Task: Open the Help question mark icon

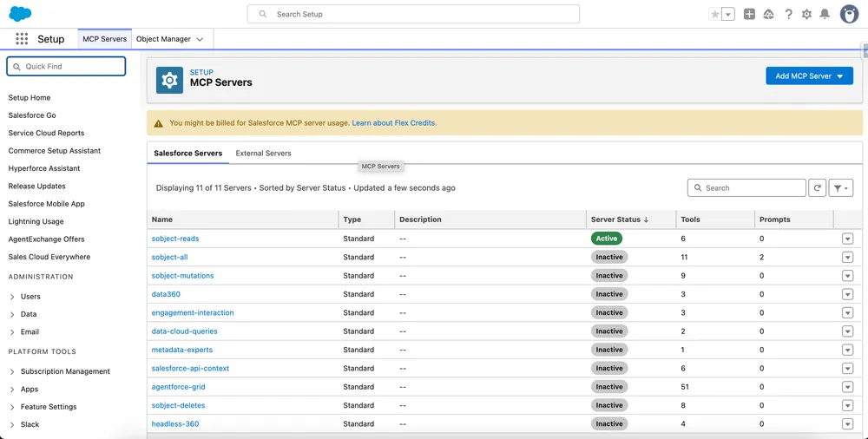Action: coord(788,15)
